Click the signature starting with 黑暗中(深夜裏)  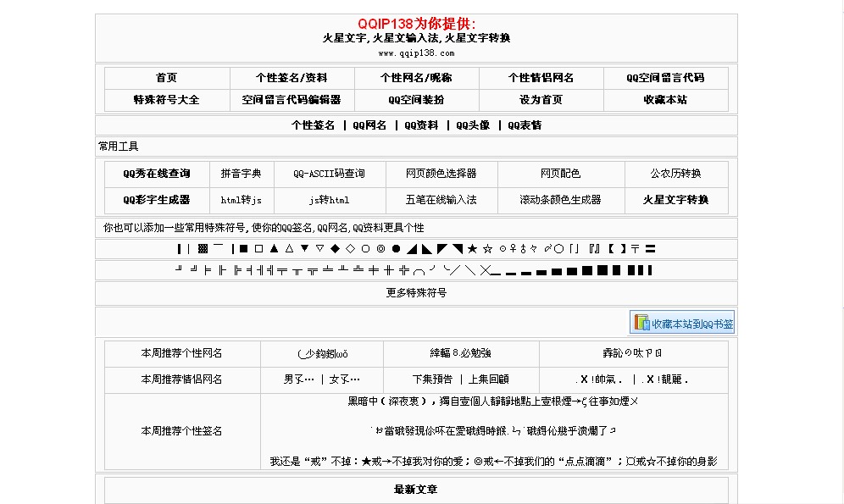(493, 402)
